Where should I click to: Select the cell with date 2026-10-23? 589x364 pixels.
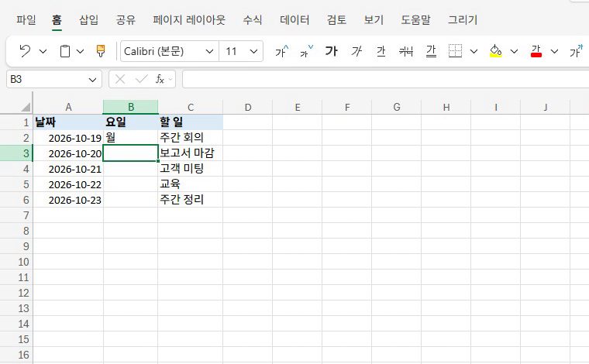click(x=68, y=200)
